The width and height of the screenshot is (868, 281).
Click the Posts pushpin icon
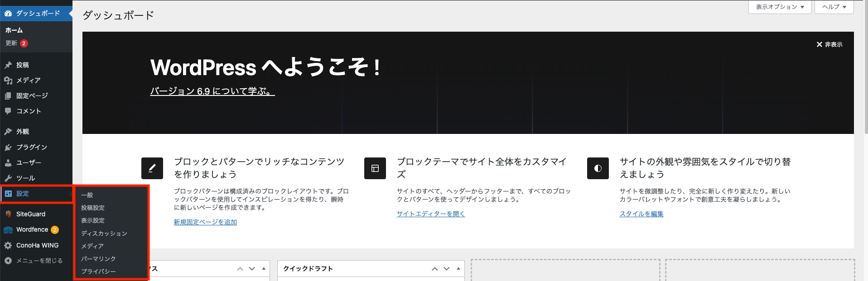coord(8,65)
